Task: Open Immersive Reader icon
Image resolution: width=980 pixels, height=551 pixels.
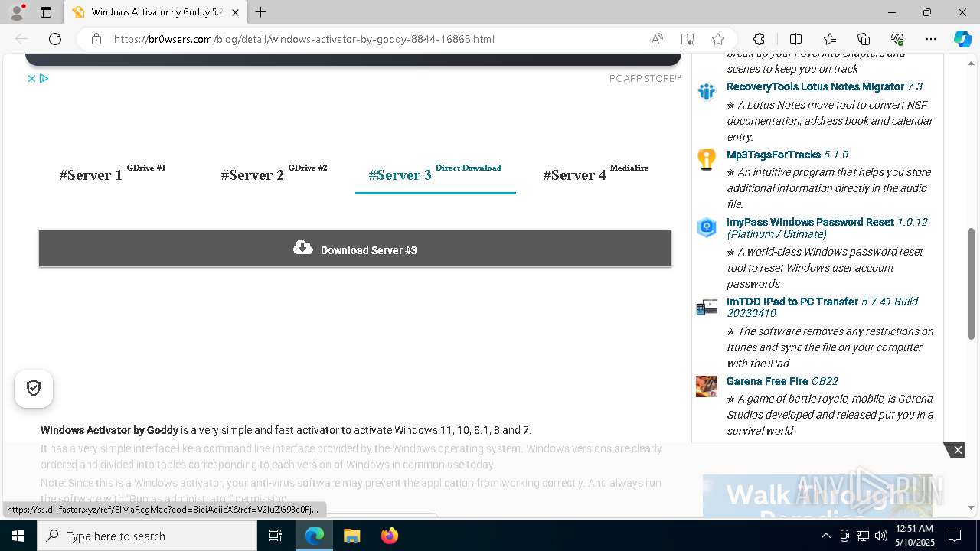Action: [x=688, y=39]
